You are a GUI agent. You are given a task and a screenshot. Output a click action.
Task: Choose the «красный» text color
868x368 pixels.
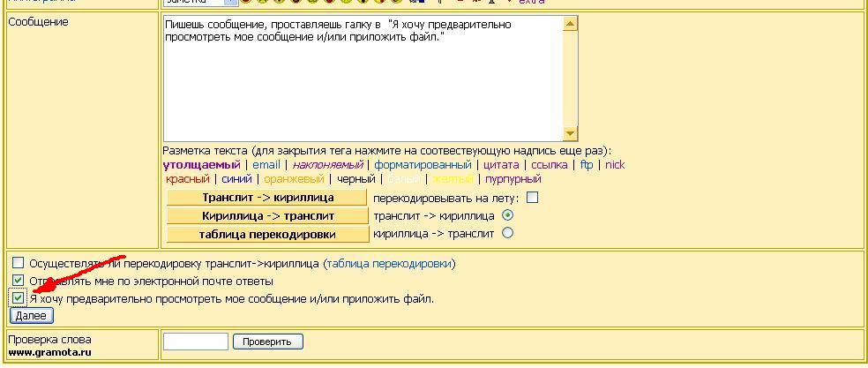click(188, 179)
